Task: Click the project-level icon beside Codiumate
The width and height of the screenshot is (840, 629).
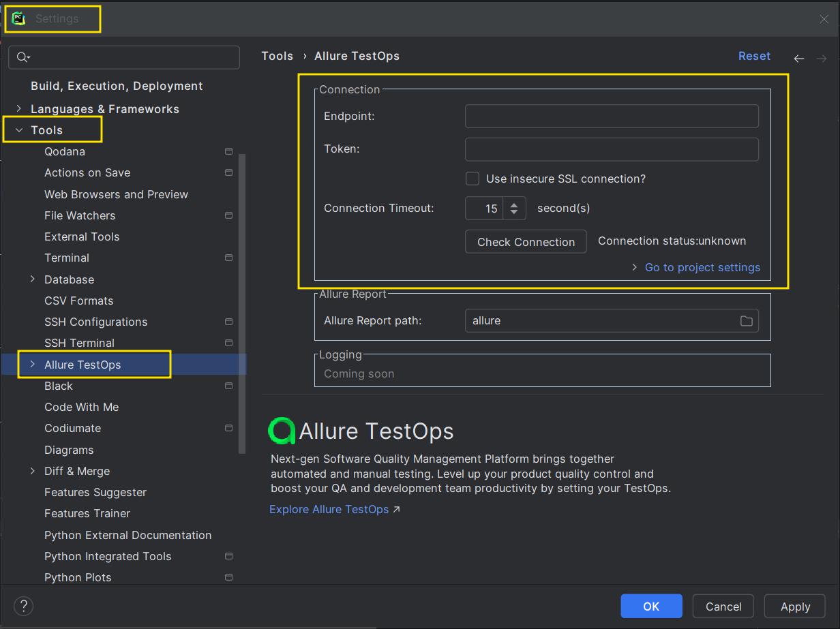Action: coord(229,428)
